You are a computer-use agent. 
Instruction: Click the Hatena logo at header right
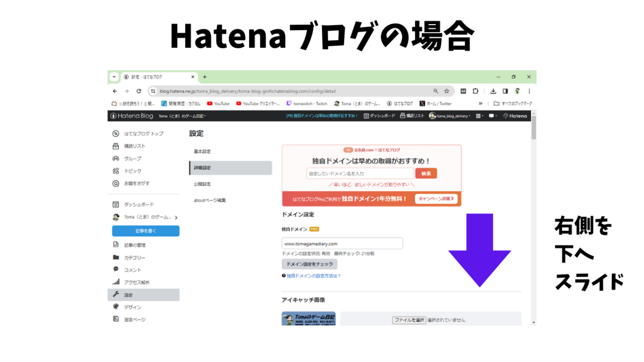515,116
